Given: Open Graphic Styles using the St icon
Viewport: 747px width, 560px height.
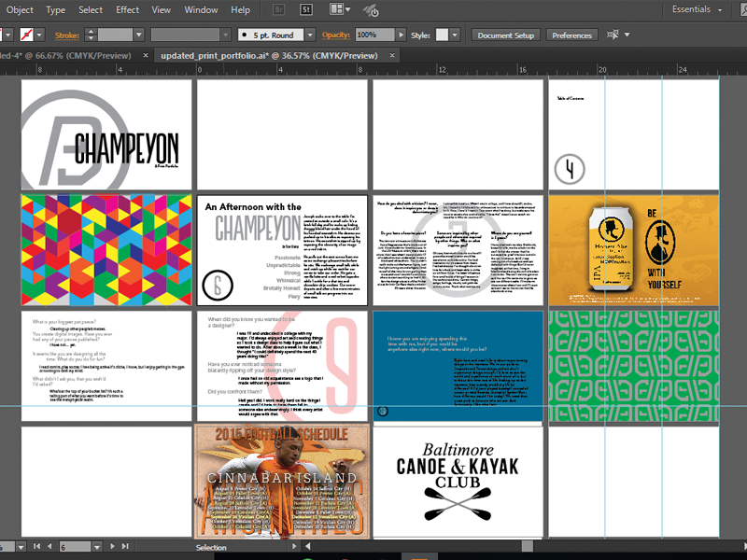Looking at the screenshot, I should point(305,10).
